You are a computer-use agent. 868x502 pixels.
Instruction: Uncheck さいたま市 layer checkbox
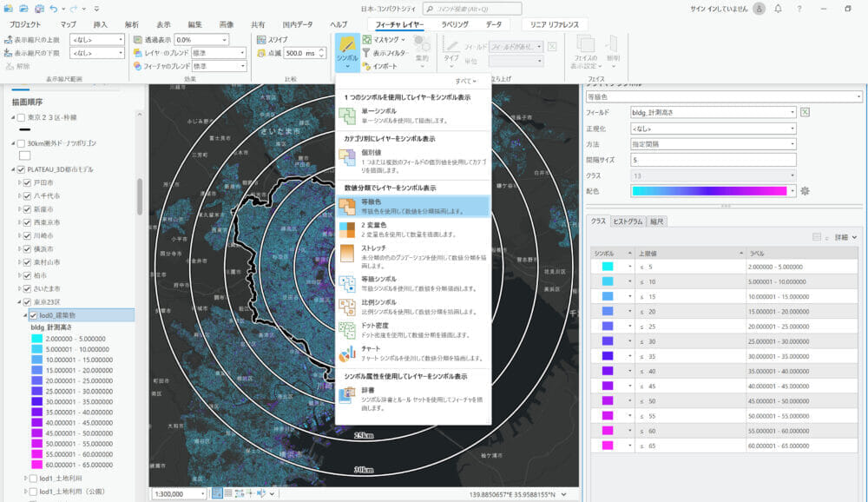pyautogui.click(x=27, y=288)
